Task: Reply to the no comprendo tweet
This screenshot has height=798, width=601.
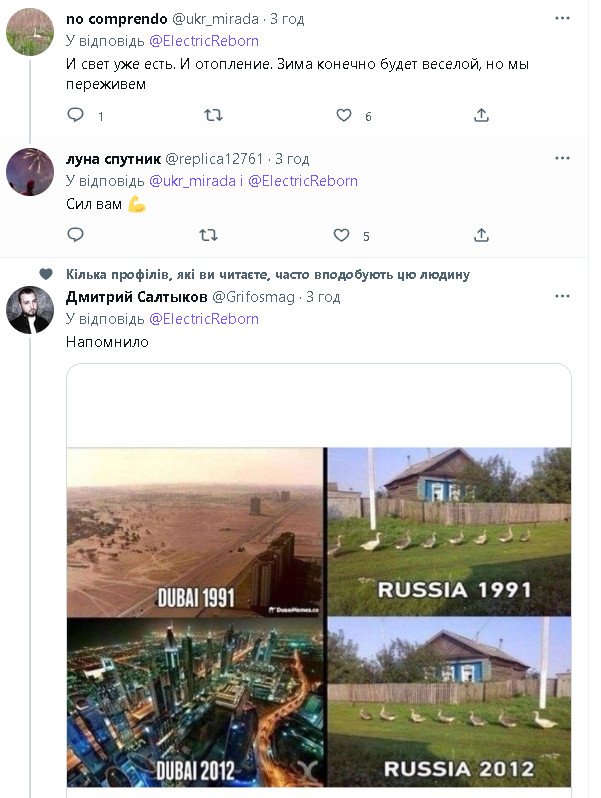Action: 76,115
